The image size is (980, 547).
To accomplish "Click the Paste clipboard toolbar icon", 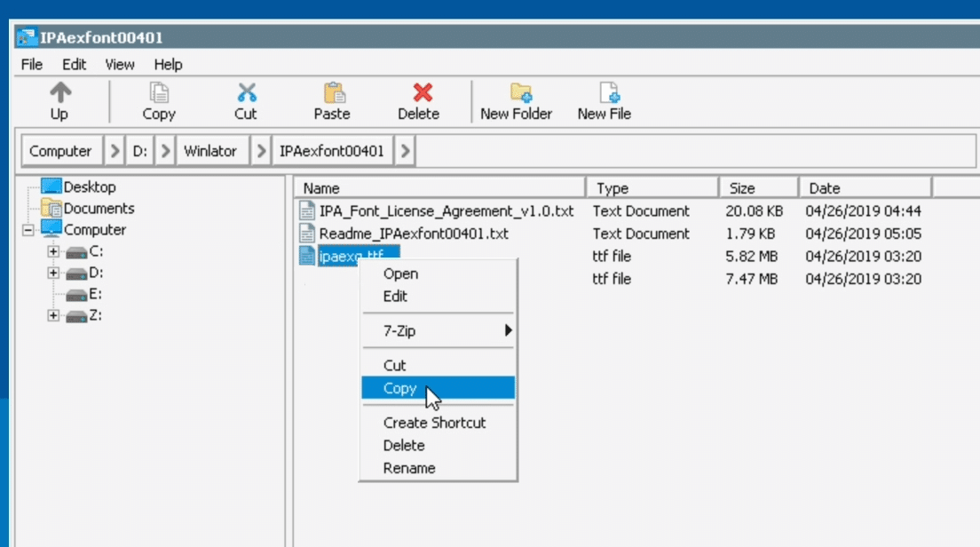I will [334, 93].
